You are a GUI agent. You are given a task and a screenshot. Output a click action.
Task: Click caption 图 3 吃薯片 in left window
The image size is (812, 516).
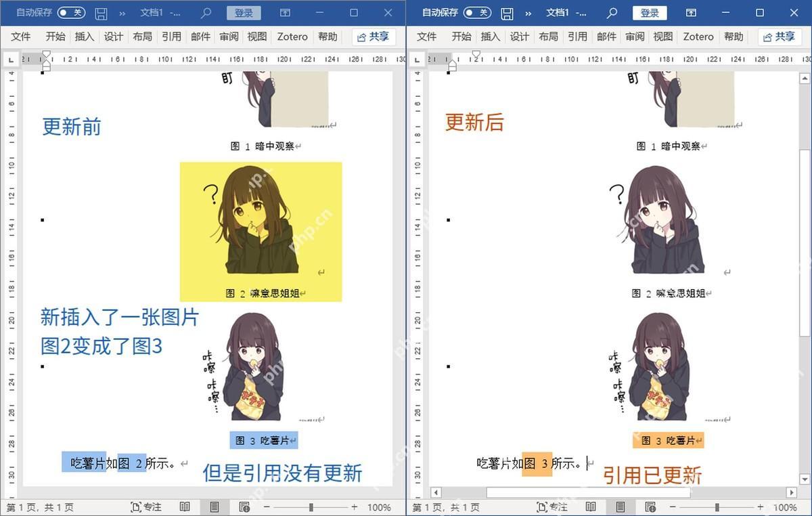tap(263, 440)
